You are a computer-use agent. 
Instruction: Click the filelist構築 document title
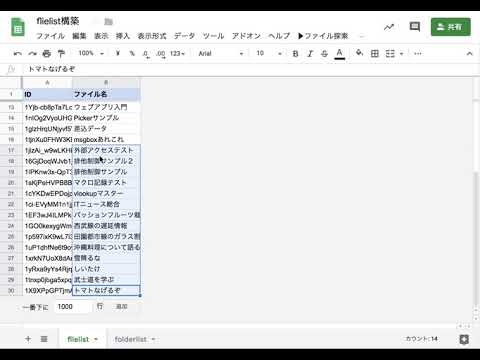point(58,21)
